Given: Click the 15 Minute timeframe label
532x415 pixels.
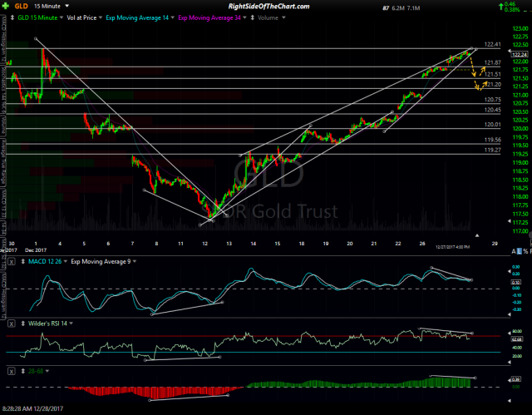Looking at the screenshot, I should pos(47,6).
